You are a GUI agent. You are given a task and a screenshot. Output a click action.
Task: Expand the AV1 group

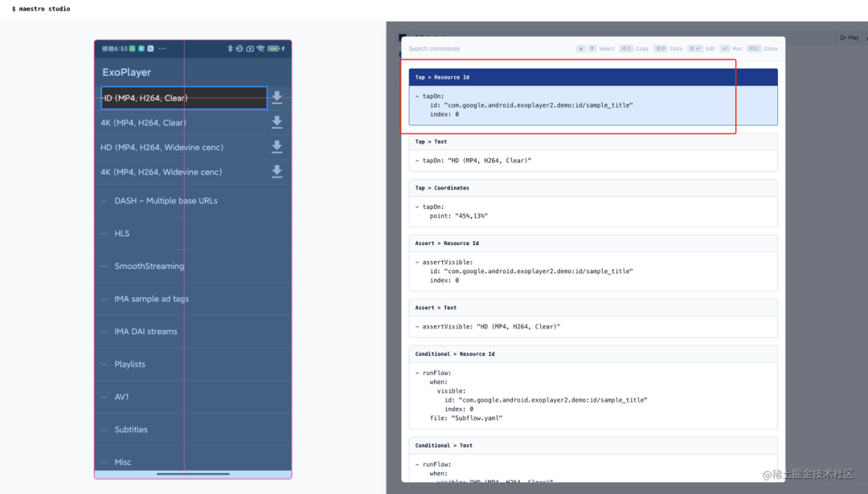193,397
